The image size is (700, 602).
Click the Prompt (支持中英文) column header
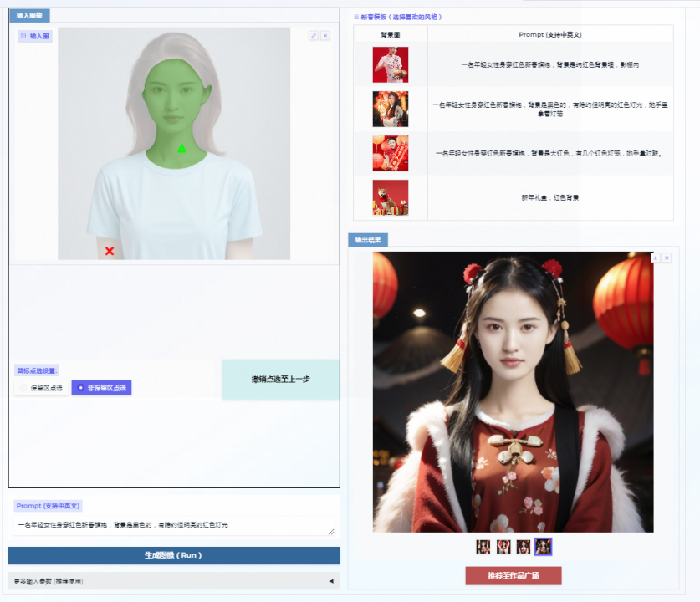tap(550, 35)
